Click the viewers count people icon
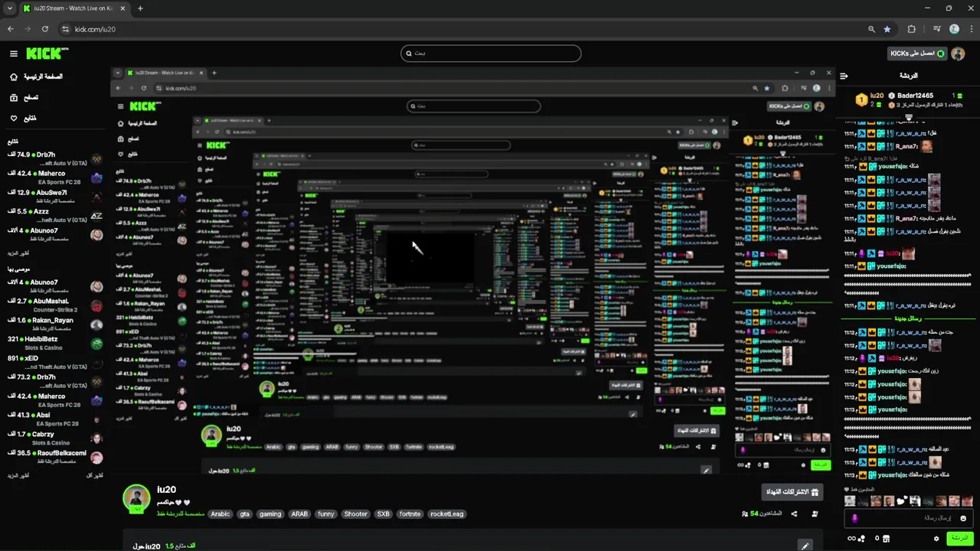This screenshot has width=980, height=551. (745, 514)
